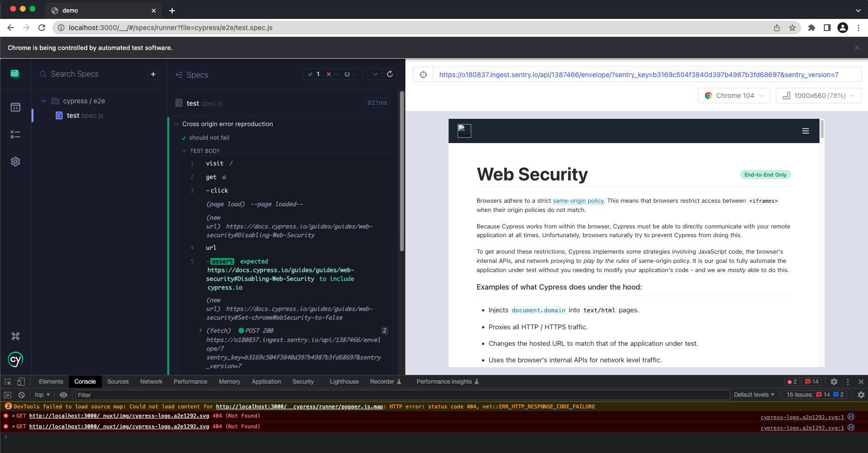
Task: Open the Specs panel in the sidebar
Action: [16, 107]
